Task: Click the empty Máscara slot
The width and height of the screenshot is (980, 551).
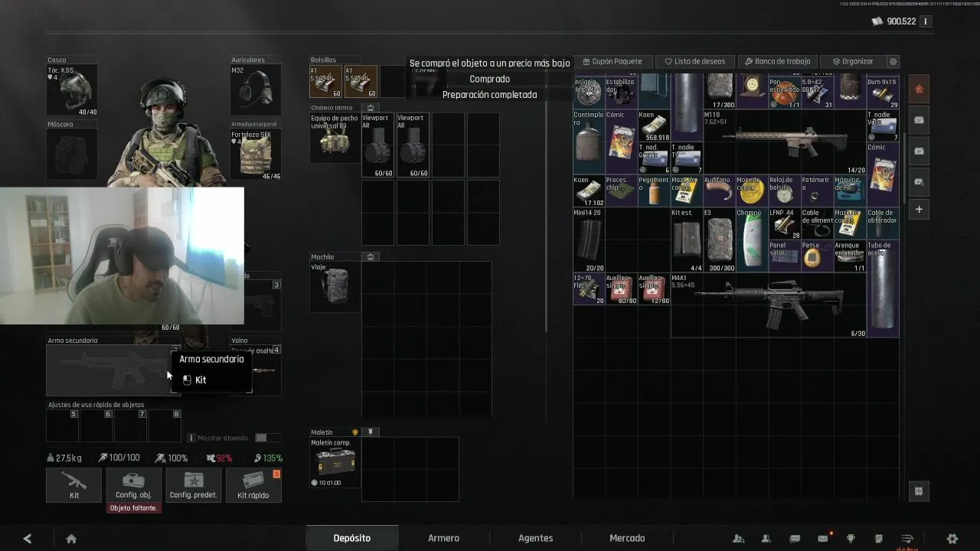Action: click(72, 155)
